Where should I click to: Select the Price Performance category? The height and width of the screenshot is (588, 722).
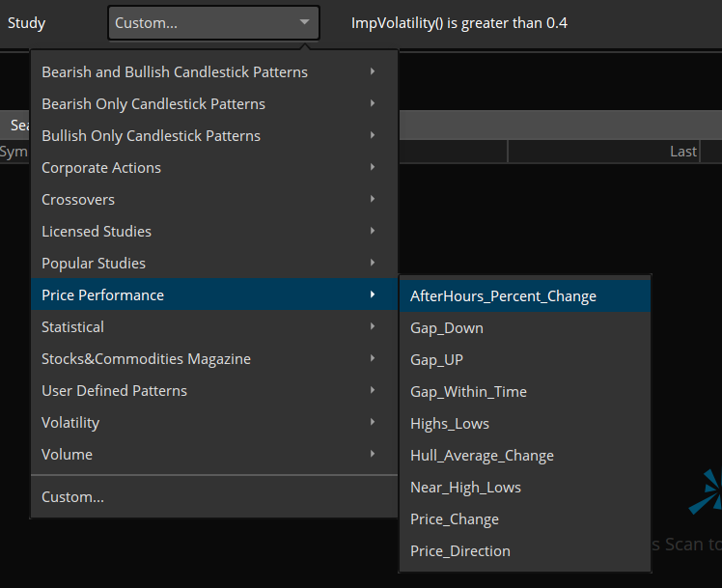(214, 294)
